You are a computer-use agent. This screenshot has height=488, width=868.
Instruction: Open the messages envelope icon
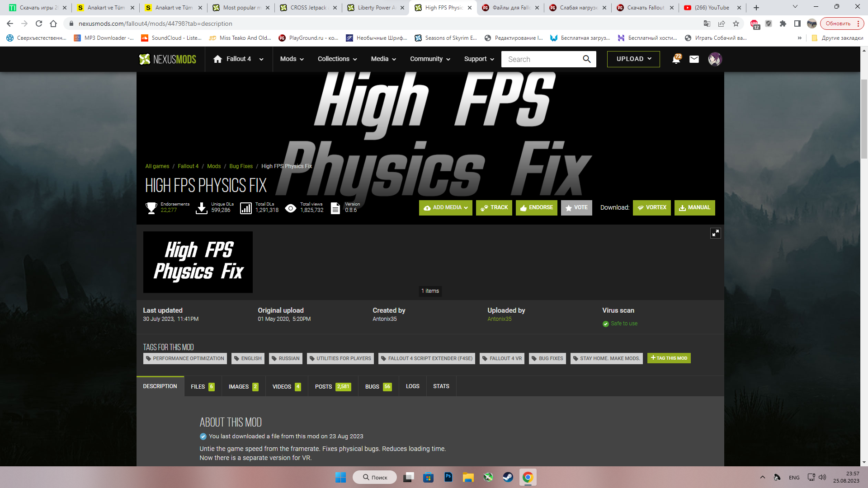pos(694,59)
